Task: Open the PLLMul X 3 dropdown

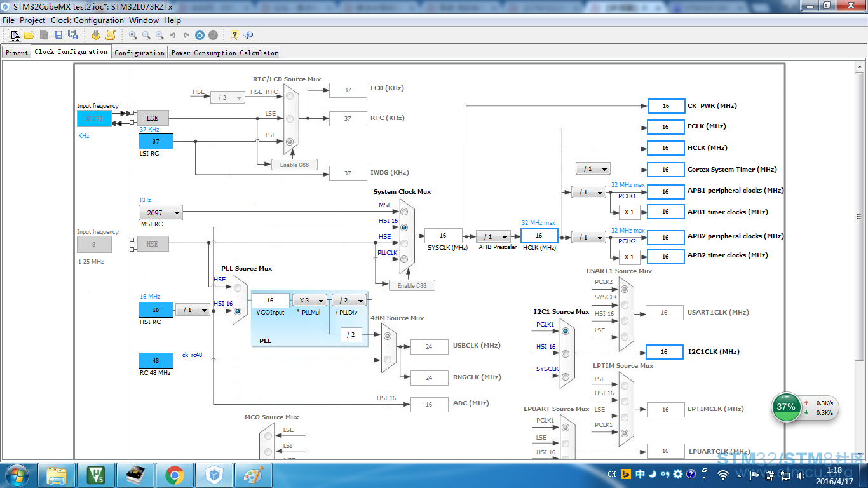Action: pos(309,300)
